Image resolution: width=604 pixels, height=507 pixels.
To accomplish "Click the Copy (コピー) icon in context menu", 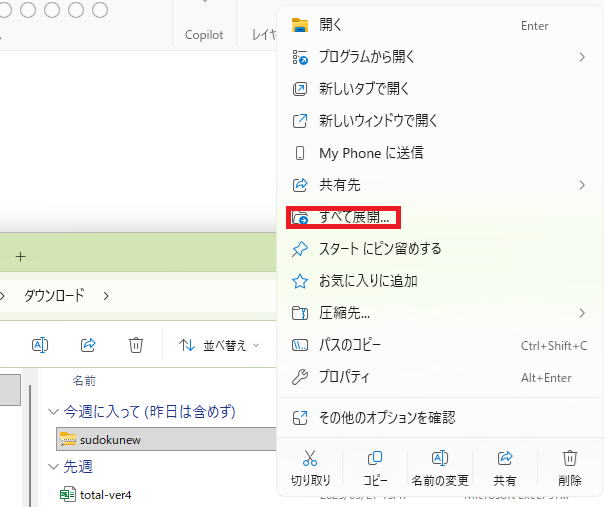I will [375, 458].
